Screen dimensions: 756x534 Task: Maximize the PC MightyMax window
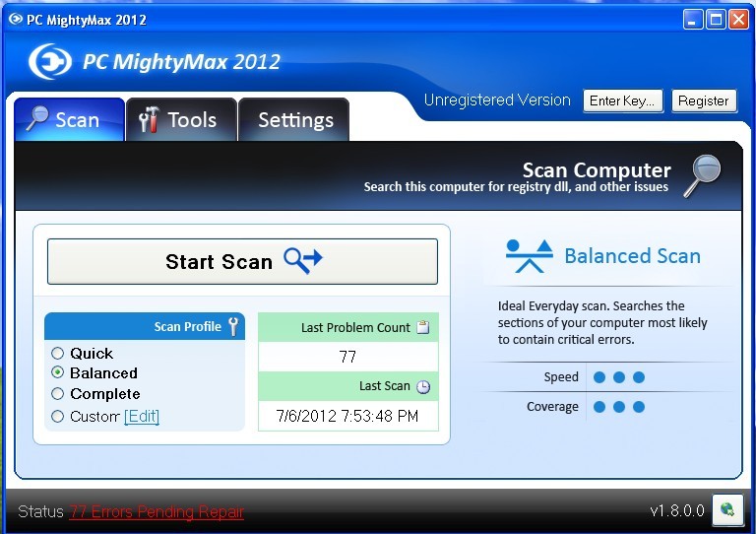tap(716, 20)
